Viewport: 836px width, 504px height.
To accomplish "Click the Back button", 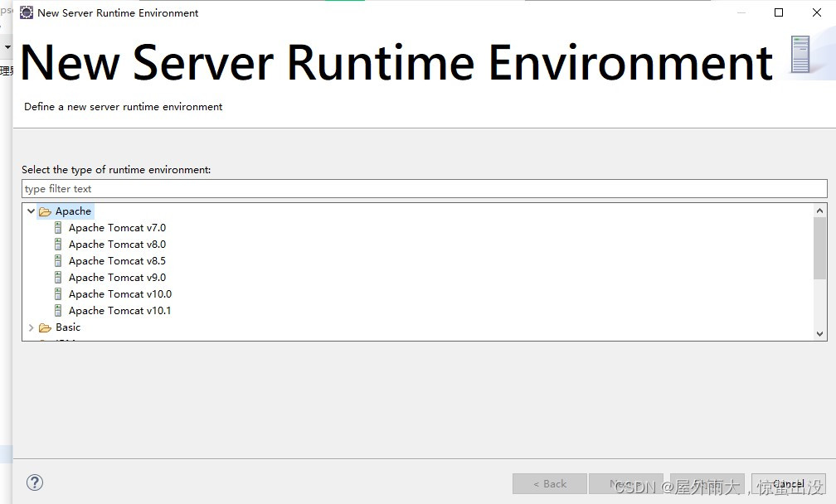I will 550,484.
